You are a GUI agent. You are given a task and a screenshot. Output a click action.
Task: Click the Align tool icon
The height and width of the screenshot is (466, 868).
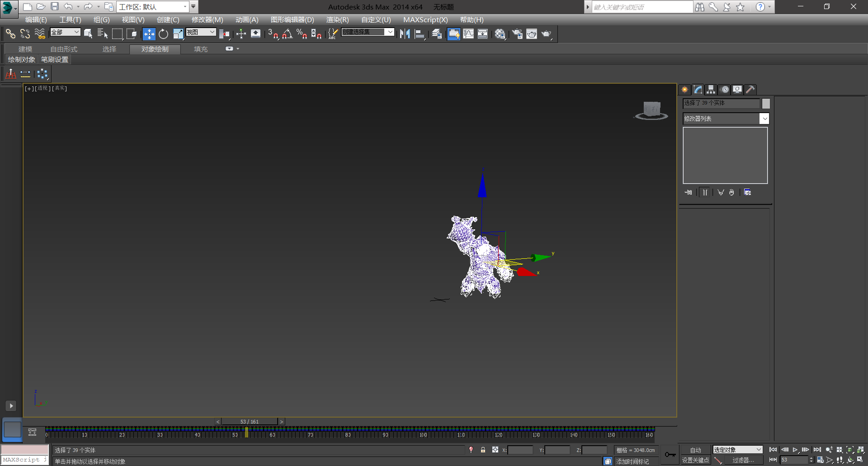pos(420,34)
